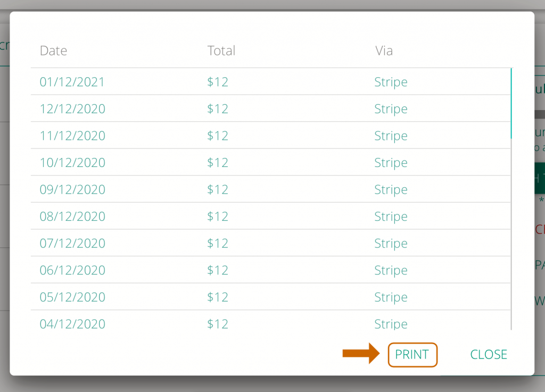Click the 07/12/2020 payment row
545x392 pixels.
coord(73,243)
